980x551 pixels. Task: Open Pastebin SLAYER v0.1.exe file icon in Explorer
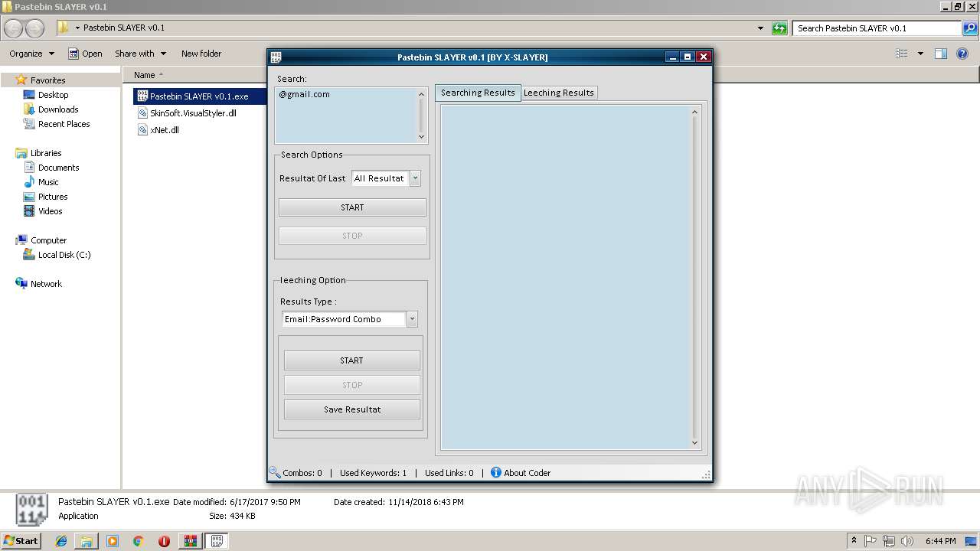coord(142,96)
